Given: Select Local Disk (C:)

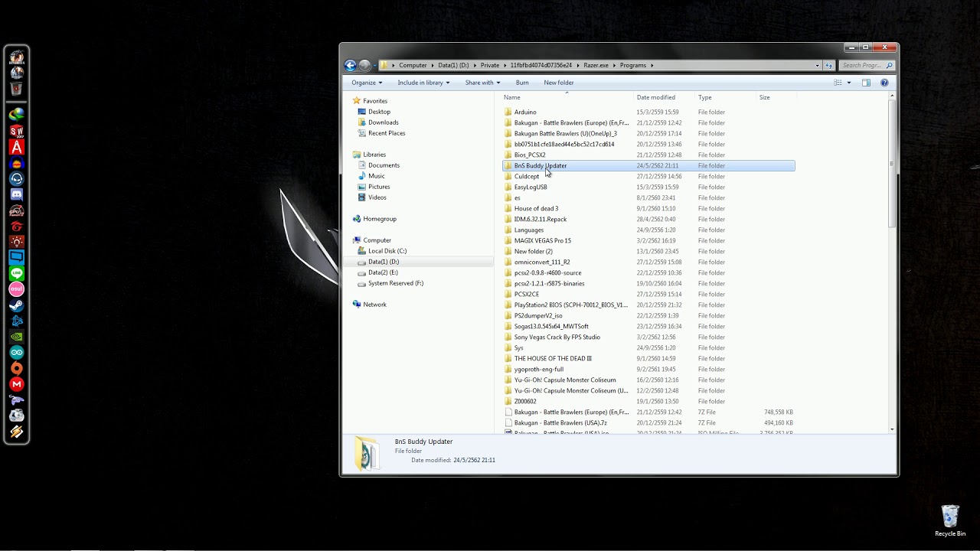Looking at the screenshot, I should point(387,251).
